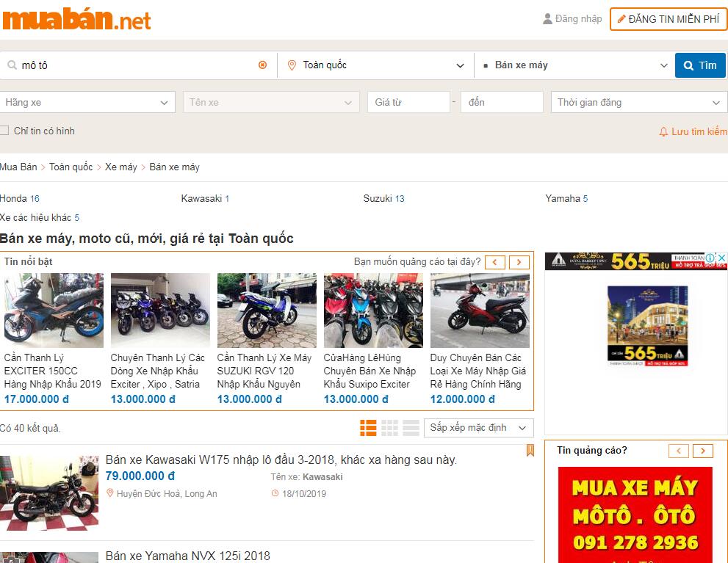Open the Suzuki RGV 120 featured thumbnail

(x=267, y=310)
